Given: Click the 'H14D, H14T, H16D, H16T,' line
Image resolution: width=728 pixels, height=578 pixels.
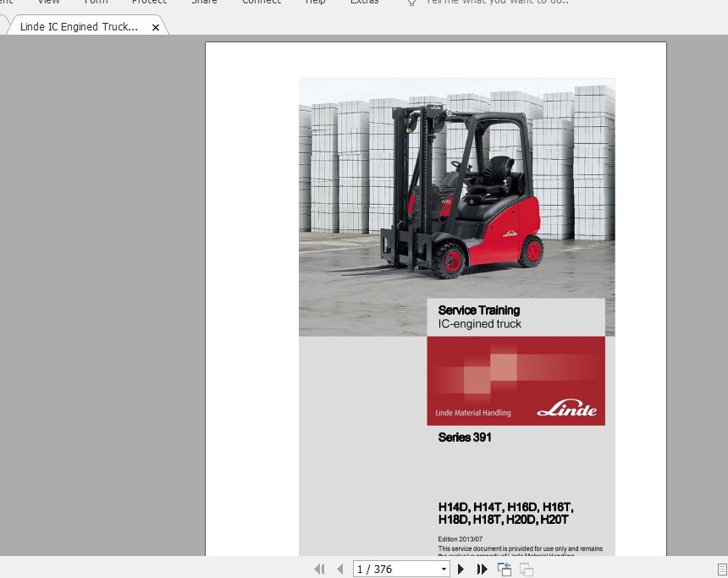Looking at the screenshot, I should click(x=506, y=507).
